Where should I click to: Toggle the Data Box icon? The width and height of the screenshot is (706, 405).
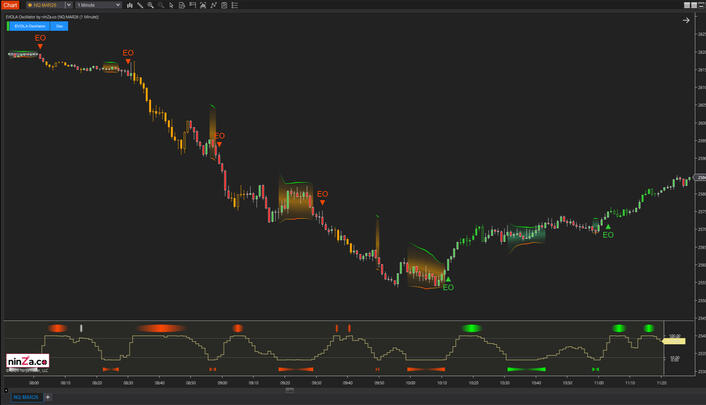[x=224, y=5]
